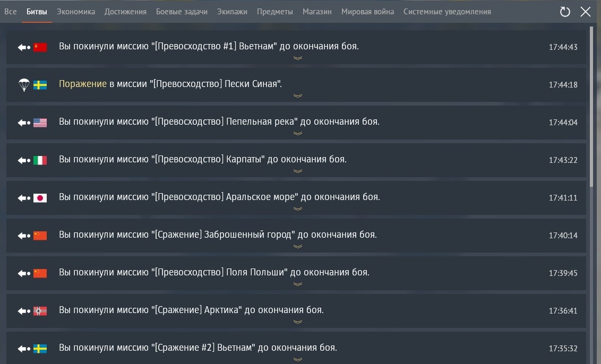Expand the Fields of Poland battle entry
Screen dimensions: 601x364
(298, 284)
